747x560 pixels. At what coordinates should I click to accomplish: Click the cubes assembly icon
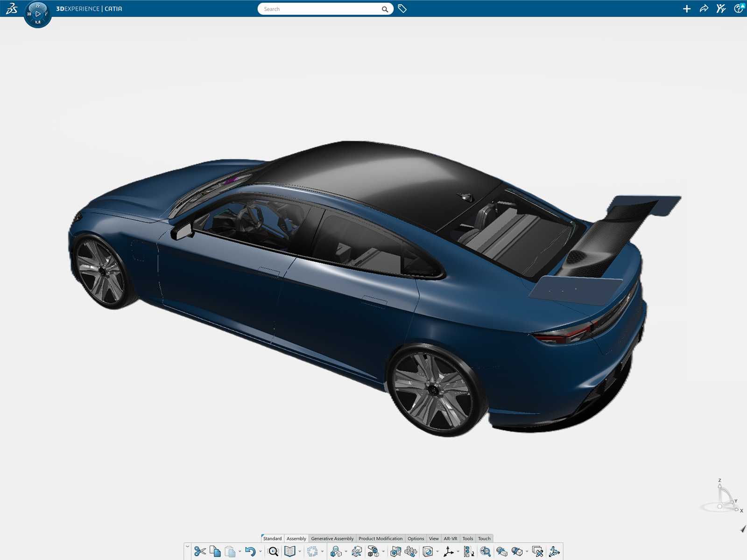pos(336,552)
